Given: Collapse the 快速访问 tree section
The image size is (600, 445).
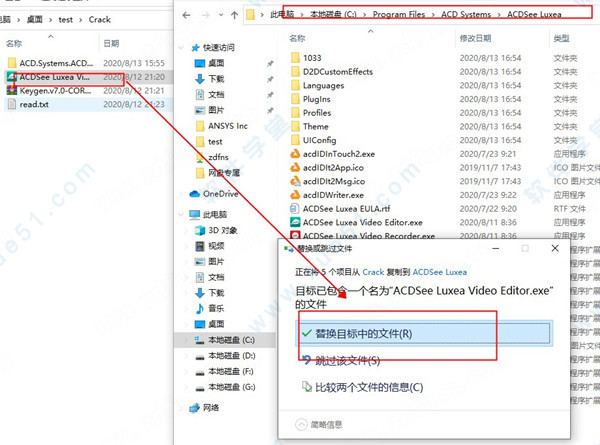Looking at the screenshot, I should (181, 48).
